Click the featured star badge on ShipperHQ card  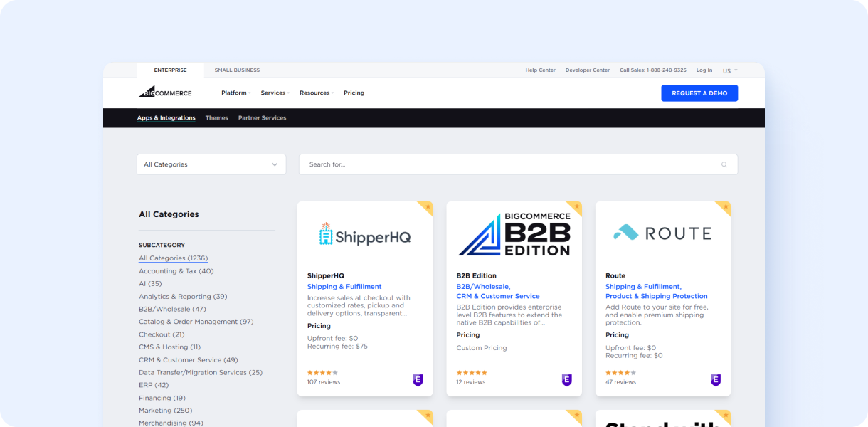pos(428,206)
